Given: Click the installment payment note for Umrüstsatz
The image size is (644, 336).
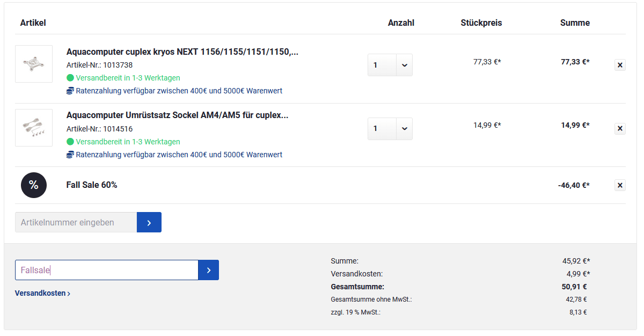Looking at the screenshot, I should (x=179, y=155).
